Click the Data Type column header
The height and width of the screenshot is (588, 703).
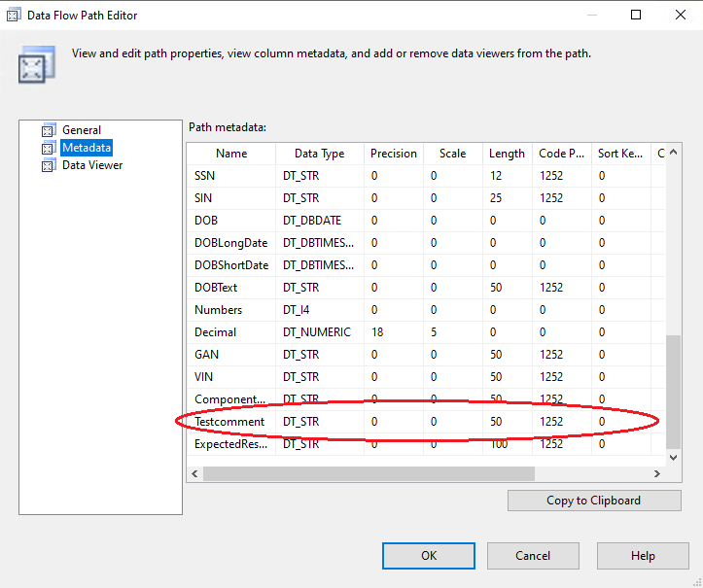click(319, 154)
